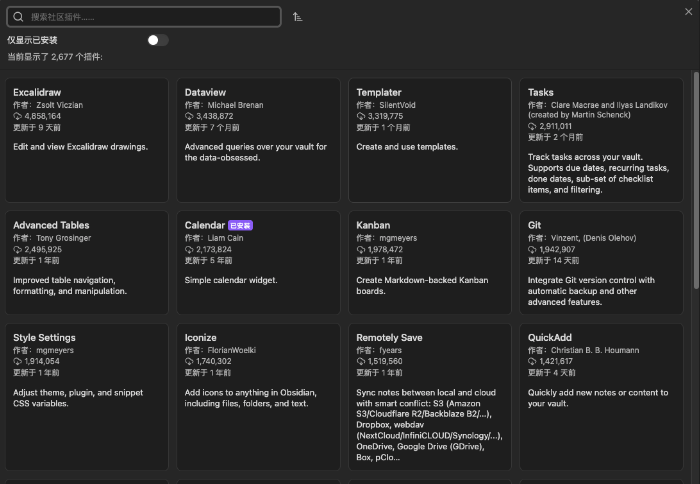Click the Dataview download count icon

pyautogui.click(x=189, y=116)
